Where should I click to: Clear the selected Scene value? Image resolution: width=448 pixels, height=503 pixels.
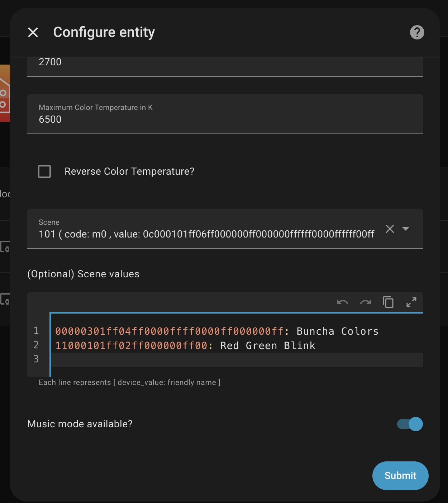(x=390, y=229)
